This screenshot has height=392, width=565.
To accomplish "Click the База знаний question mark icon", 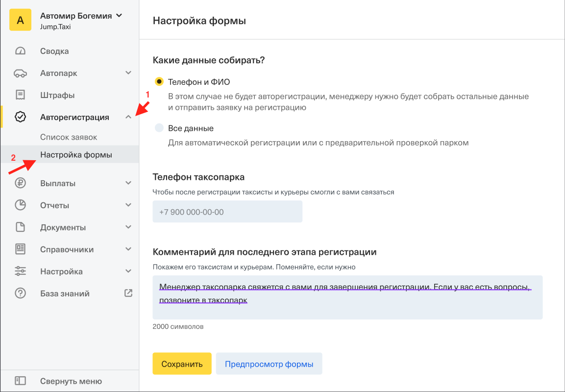I will pos(20,294).
